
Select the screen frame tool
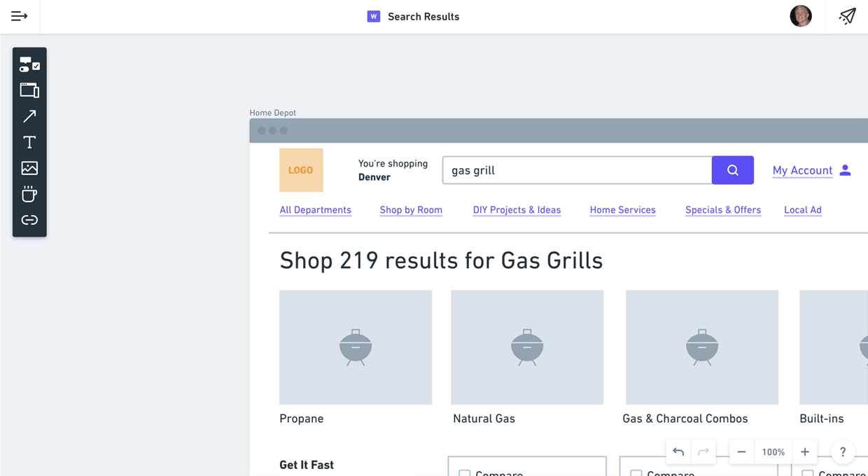(x=29, y=90)
